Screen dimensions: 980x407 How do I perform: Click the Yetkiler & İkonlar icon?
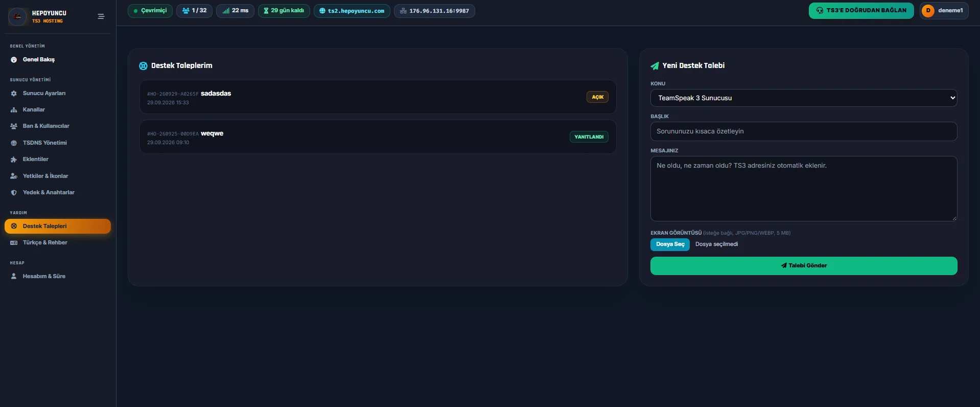click(14, 176)
